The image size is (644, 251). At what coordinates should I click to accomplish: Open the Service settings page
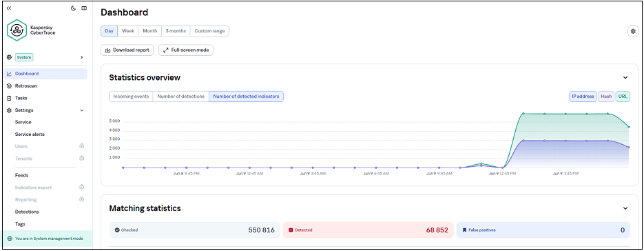point(23,122)
